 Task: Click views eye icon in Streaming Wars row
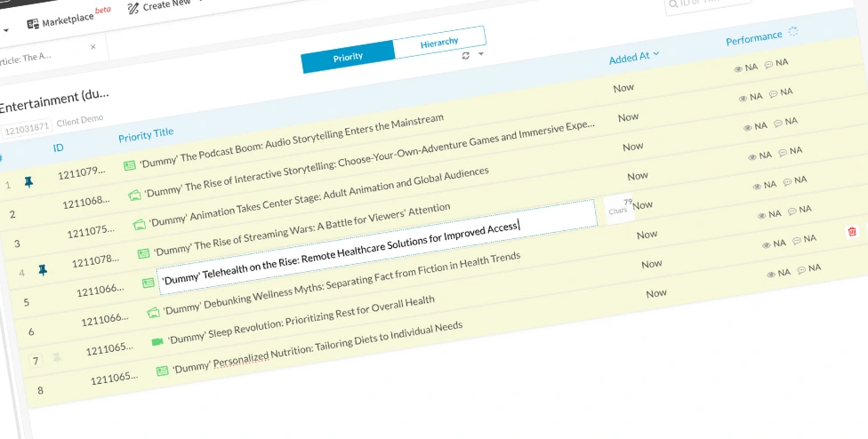pos(751,157)
